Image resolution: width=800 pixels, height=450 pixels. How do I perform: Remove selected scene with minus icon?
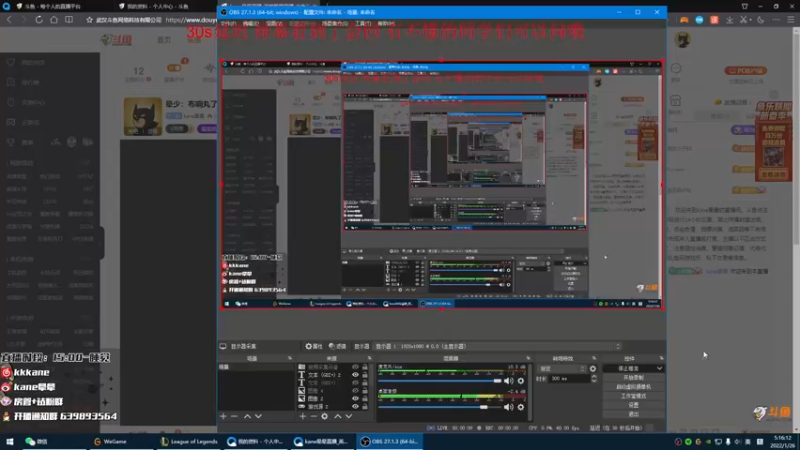234,416
